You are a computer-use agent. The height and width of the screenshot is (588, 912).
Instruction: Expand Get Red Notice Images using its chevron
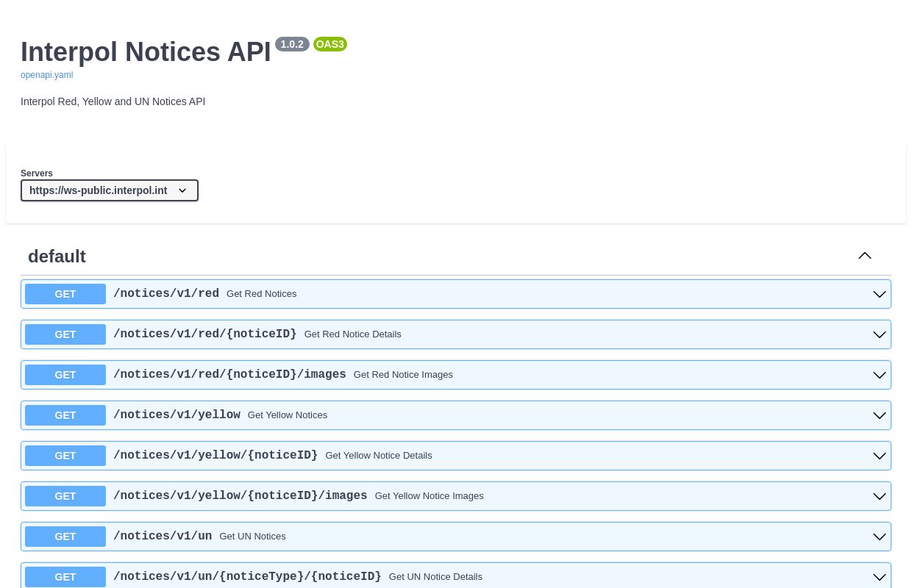880,375
